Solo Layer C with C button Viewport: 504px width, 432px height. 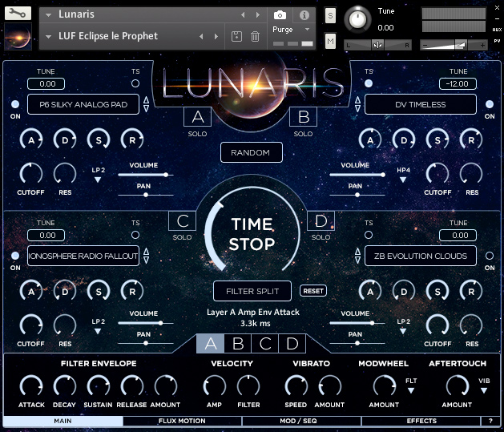pyautogui.click(x=182, y=221)
